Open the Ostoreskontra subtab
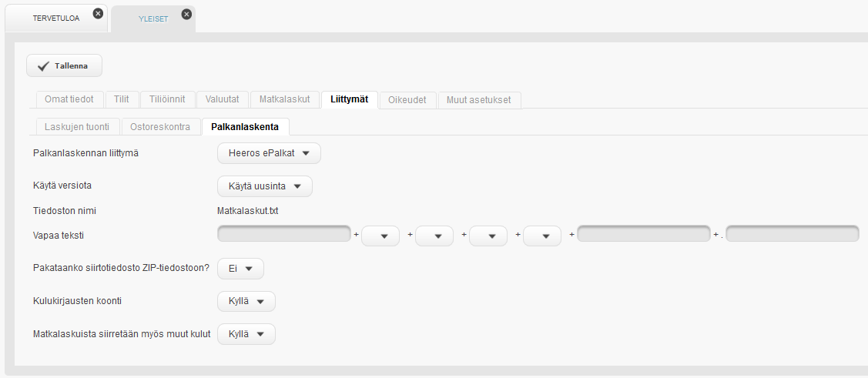Screen dimensions: 868x378 pos(160,126)
